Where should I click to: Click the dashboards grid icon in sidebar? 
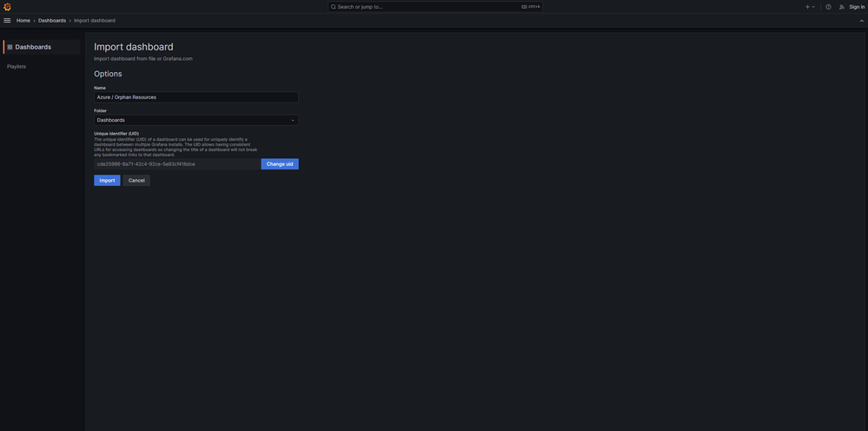coord(10,47)
